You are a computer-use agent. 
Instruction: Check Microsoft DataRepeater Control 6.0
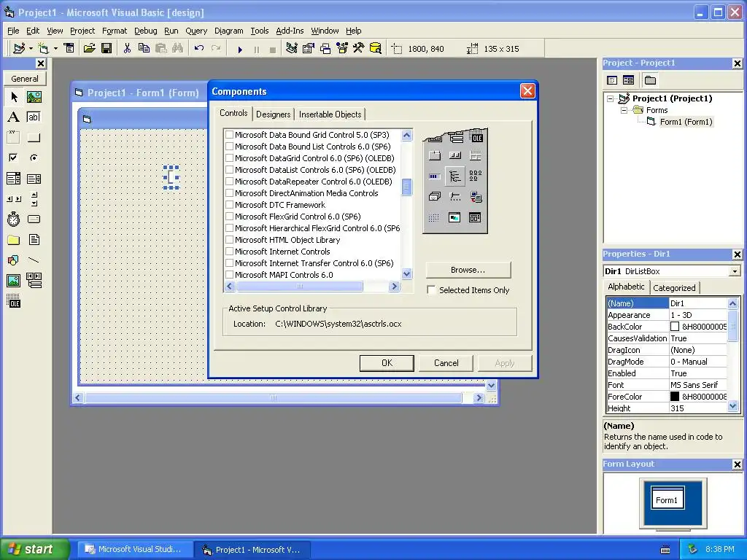(229, 182)
